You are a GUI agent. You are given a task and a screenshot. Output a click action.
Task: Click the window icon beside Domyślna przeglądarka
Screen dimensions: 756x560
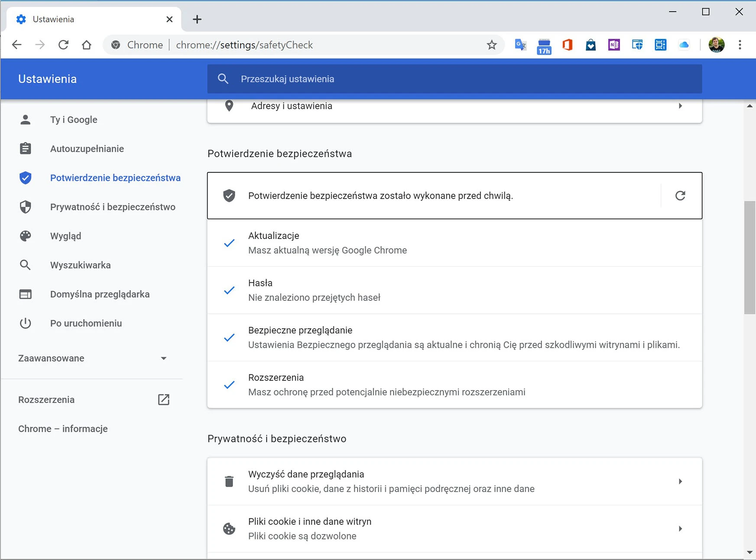coord(26,294)
